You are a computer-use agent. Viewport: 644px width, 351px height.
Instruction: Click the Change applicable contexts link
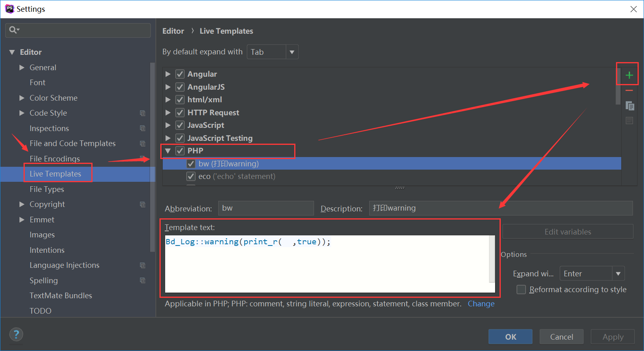481,304
